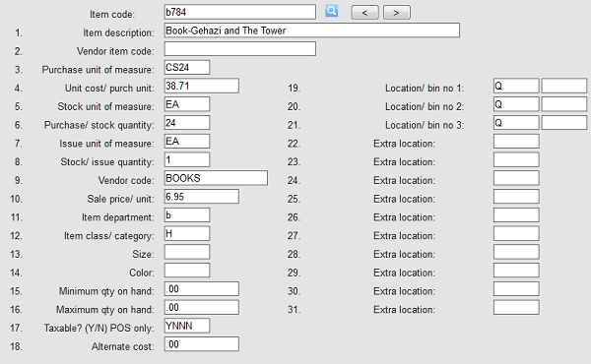Go to next item with > button
This screenshot has height=364, width=591.
pyautogui.click(x=397, y=13)
